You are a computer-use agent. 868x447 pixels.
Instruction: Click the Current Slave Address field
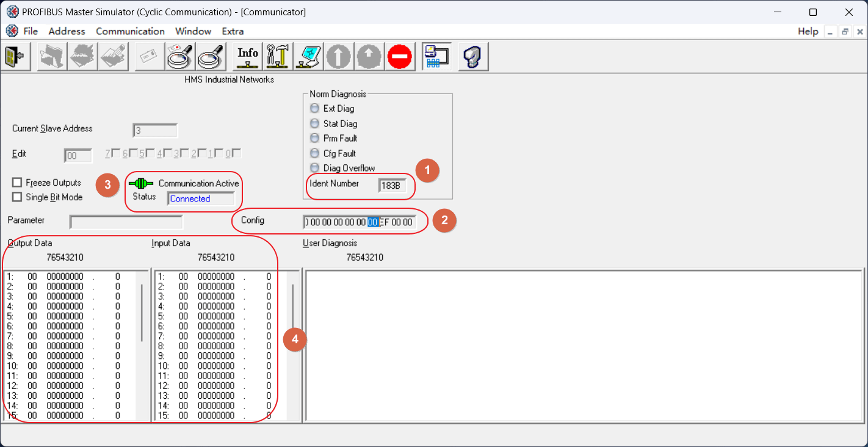click(x=155, y=131)
